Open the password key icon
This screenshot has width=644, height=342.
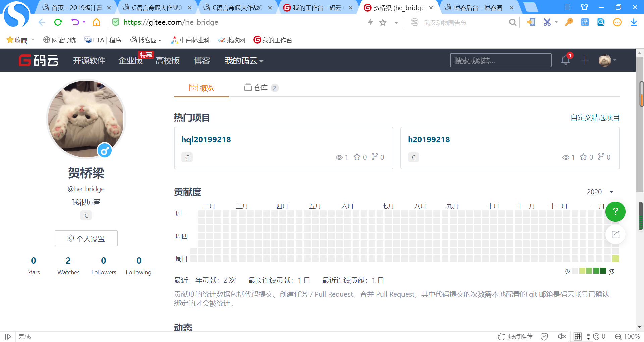pos(569,22)
